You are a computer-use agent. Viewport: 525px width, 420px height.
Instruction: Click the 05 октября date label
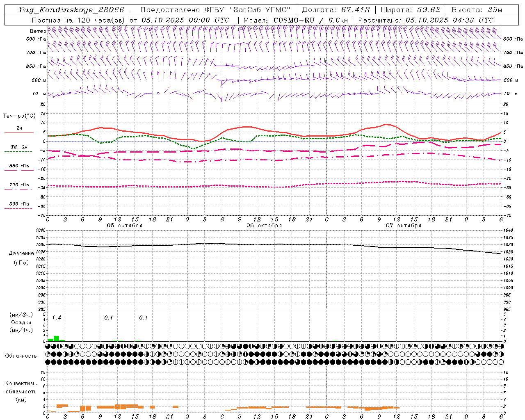125,226
